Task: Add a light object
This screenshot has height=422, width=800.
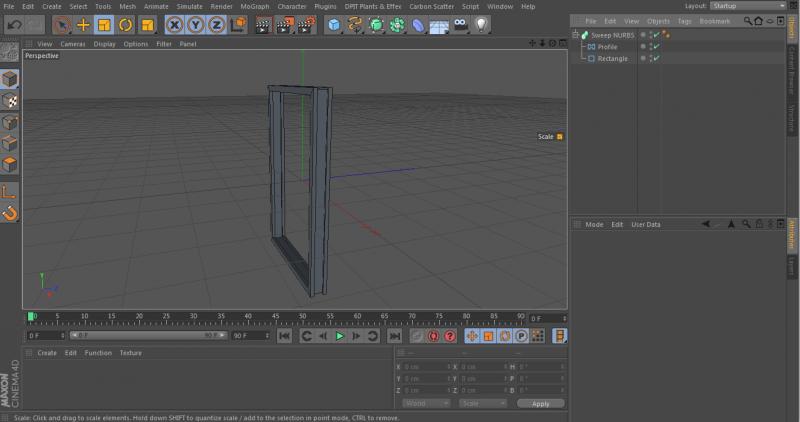Action: [x=481, y=24]
